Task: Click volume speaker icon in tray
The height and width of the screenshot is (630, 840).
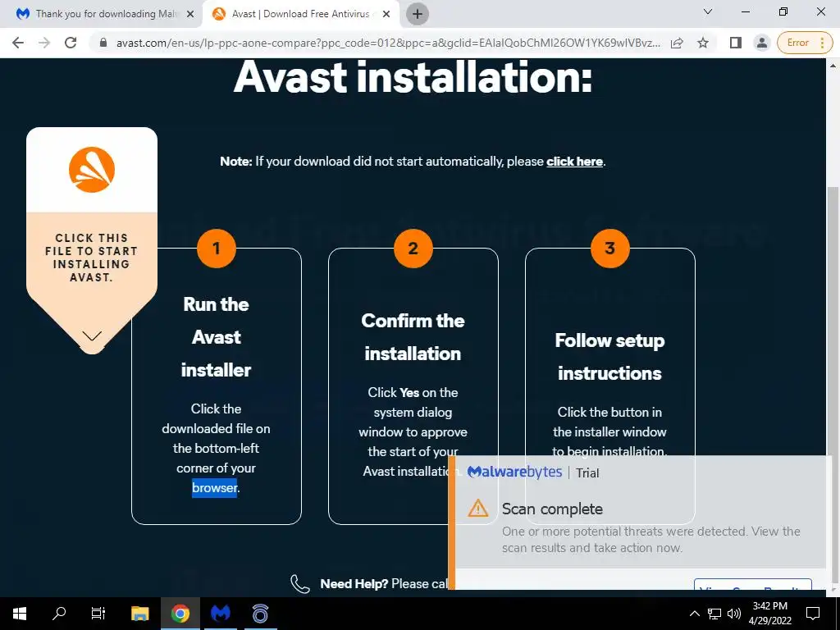Action: [x=733, y=614]
